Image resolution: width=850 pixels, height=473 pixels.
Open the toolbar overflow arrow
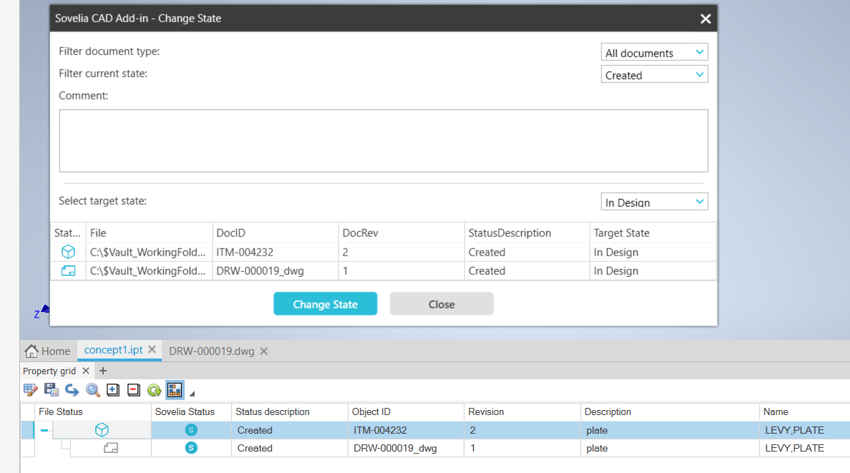pos(192,393)
